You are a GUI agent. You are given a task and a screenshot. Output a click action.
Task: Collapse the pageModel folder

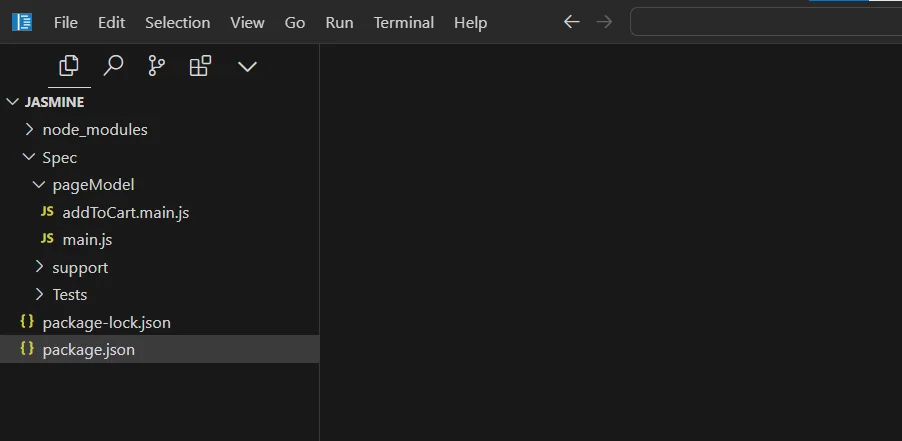pos(92,185)
